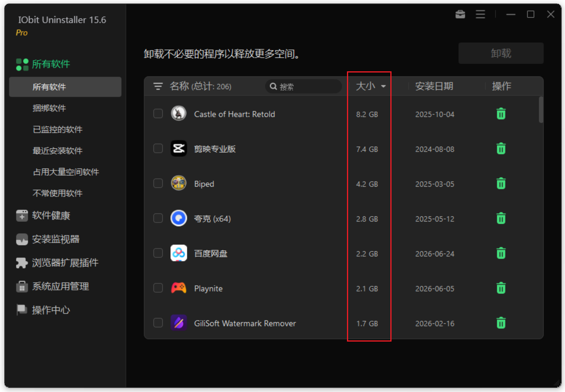Click the 浏览器扩展插件 puzzle icon

(x=22, y=263)
